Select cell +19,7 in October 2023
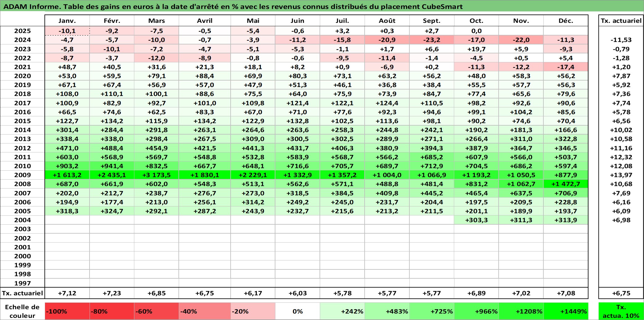 pyautogui.click(x=476, y=49)
